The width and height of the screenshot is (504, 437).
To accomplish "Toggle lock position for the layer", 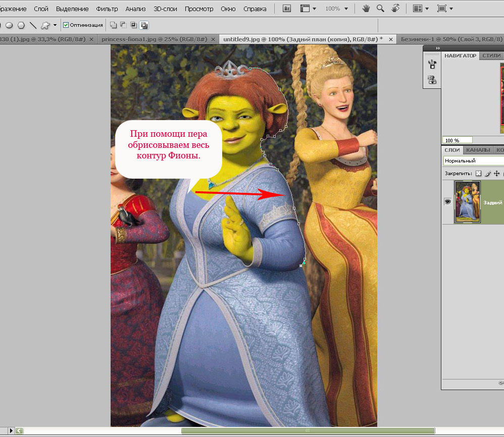I will pos(496,174).
